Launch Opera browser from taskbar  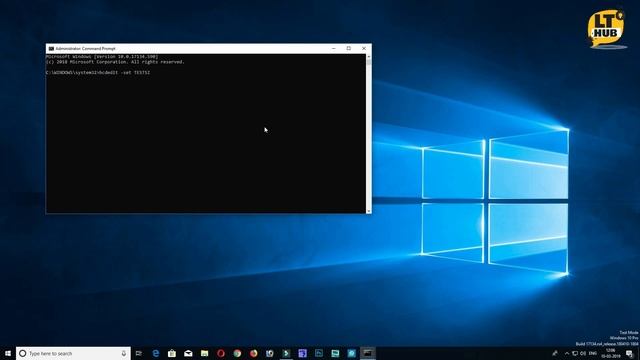pos(221,353)
